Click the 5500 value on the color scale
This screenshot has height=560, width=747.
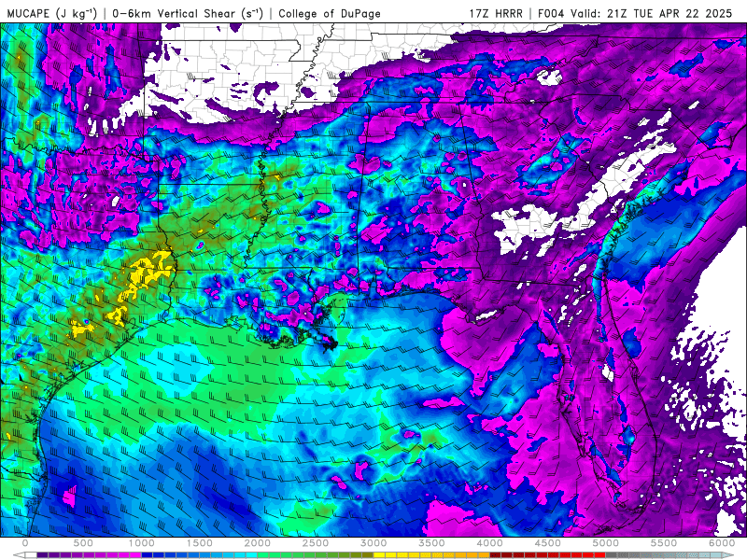[664, 543]
